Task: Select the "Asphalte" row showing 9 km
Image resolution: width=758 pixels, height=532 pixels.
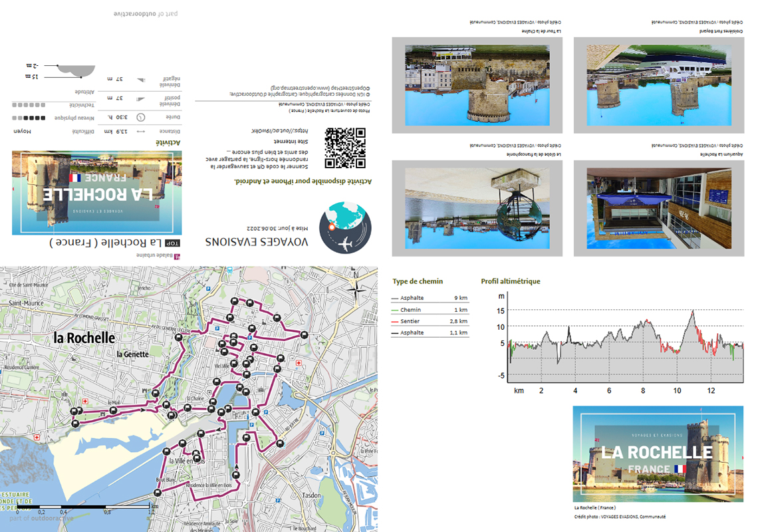Action: point(430,298)
